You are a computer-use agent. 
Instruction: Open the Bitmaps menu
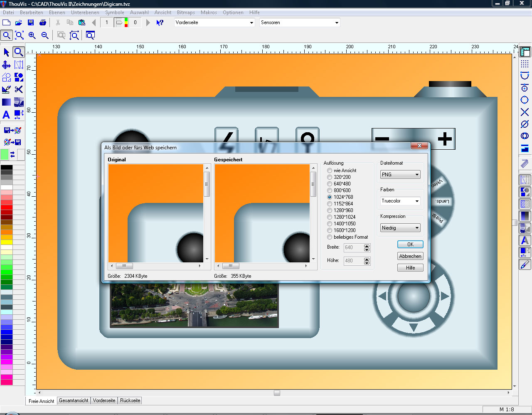click(x=185, y=12)
